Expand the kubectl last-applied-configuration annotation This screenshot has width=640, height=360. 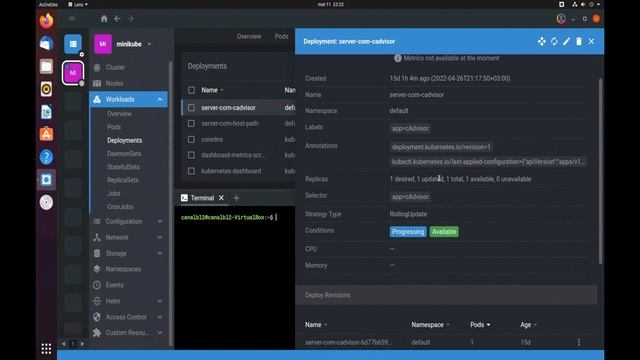click(488, 162)
